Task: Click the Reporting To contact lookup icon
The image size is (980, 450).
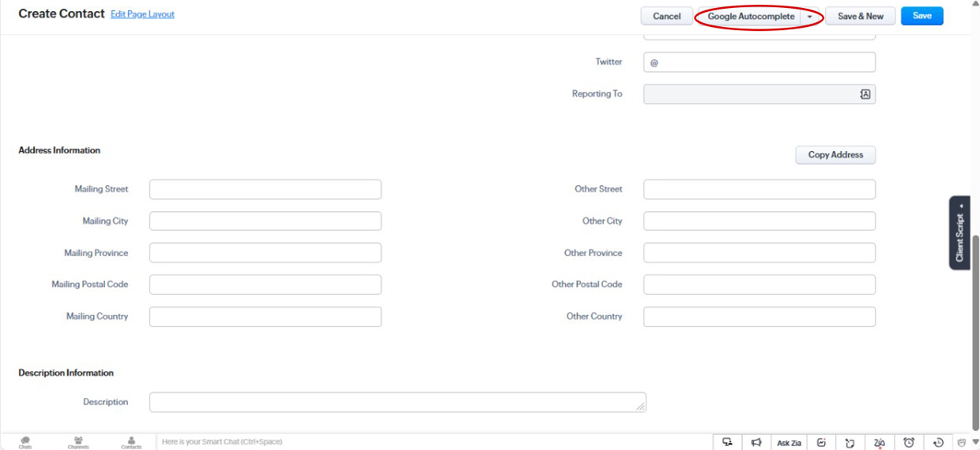Action: pos(865,94)
